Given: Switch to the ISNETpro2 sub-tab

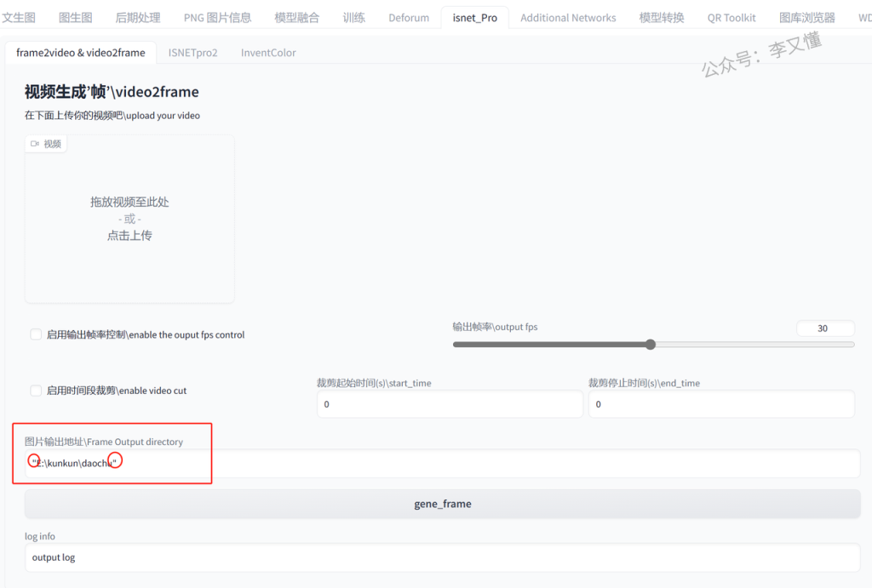Looking at the screenshot, I should 192,53.
